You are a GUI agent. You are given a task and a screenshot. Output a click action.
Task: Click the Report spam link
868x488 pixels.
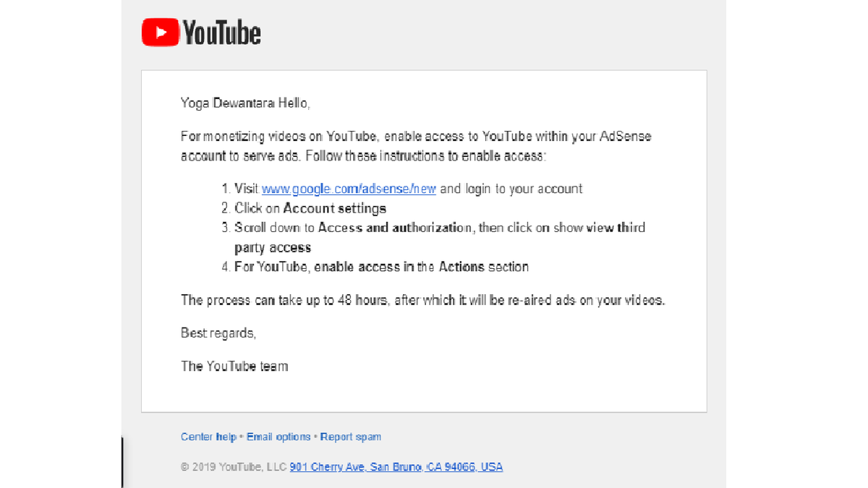point(351,437)
